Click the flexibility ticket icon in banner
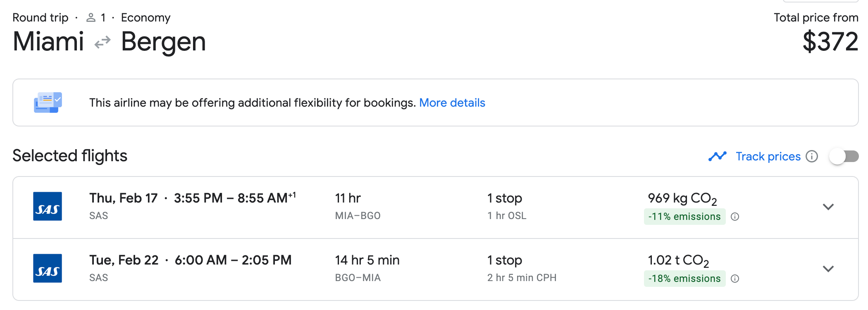This screenshot has width=868, height=310. click(x=48, y=103)
